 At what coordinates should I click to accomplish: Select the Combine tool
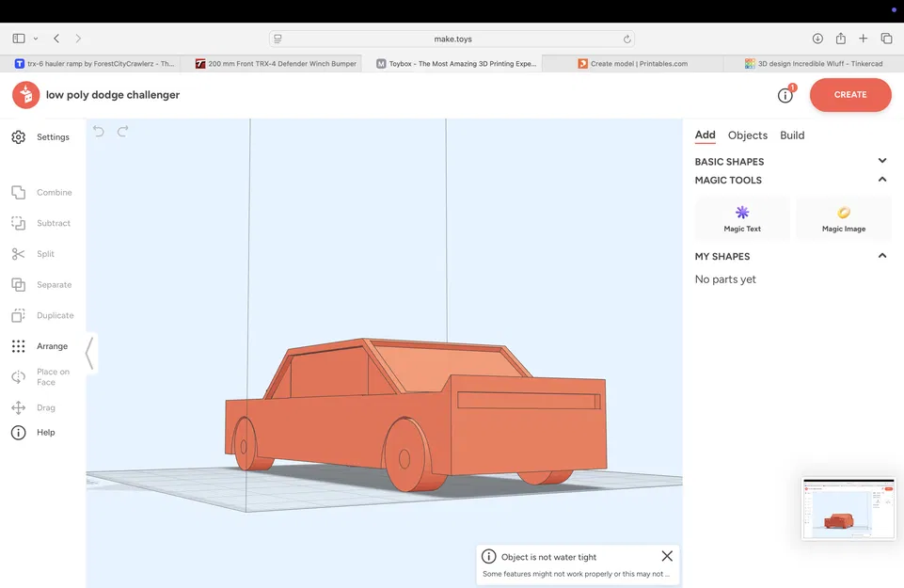click(x=42, y=192)
